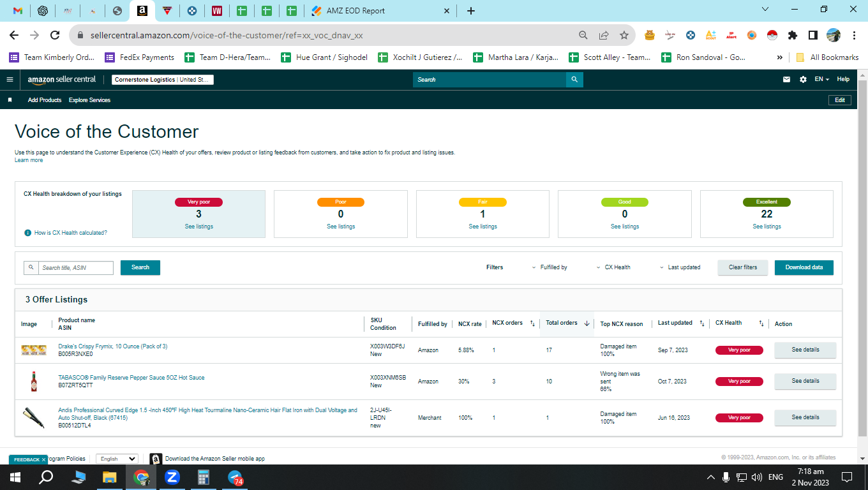Bookmark this page with star icon
This screenshot has width=868, height=490.
(x=624, y=35)
